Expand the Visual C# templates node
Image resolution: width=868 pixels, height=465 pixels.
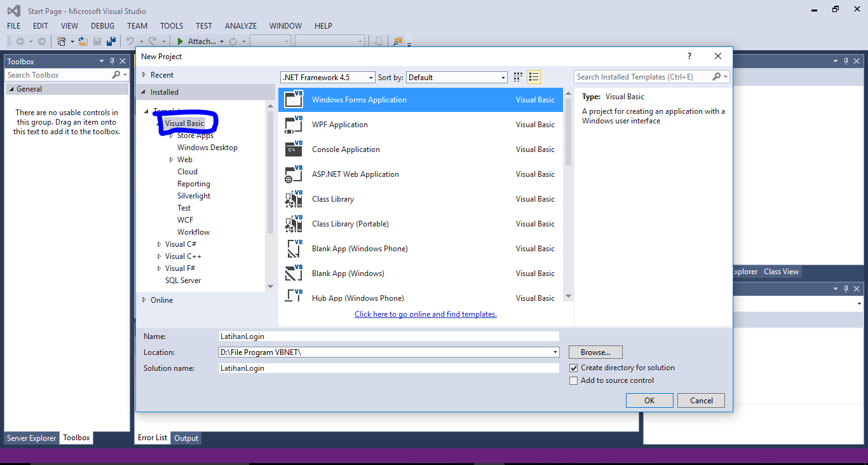coord(159,244)
